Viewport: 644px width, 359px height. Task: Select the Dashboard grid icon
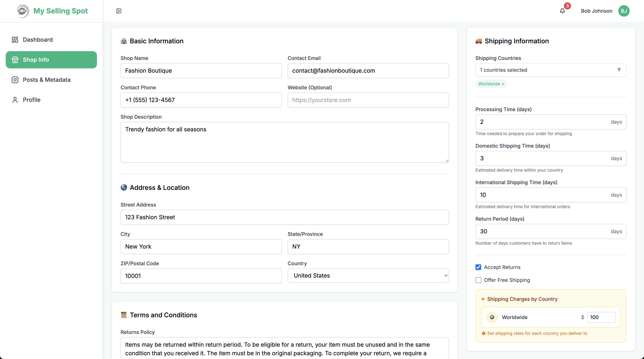pos(15,40)
